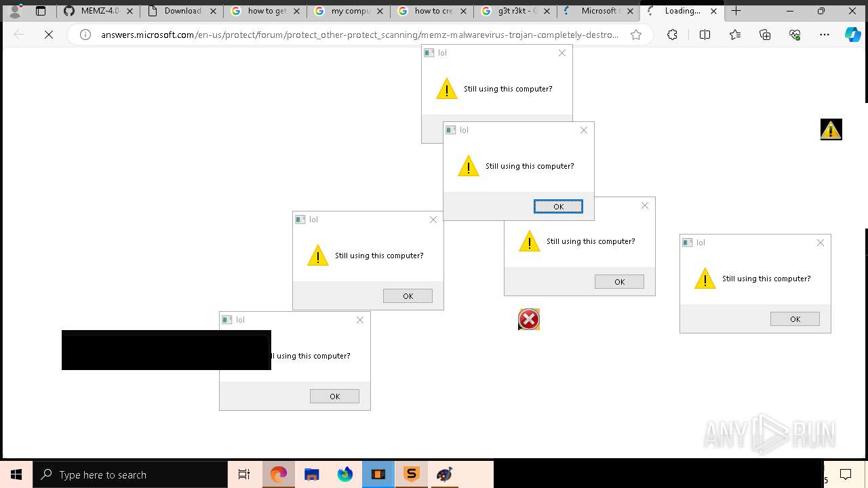Viewport: 868px width, 488px height.
Task: Open the Edge browser taskbar icon
Action: [279, 474]
